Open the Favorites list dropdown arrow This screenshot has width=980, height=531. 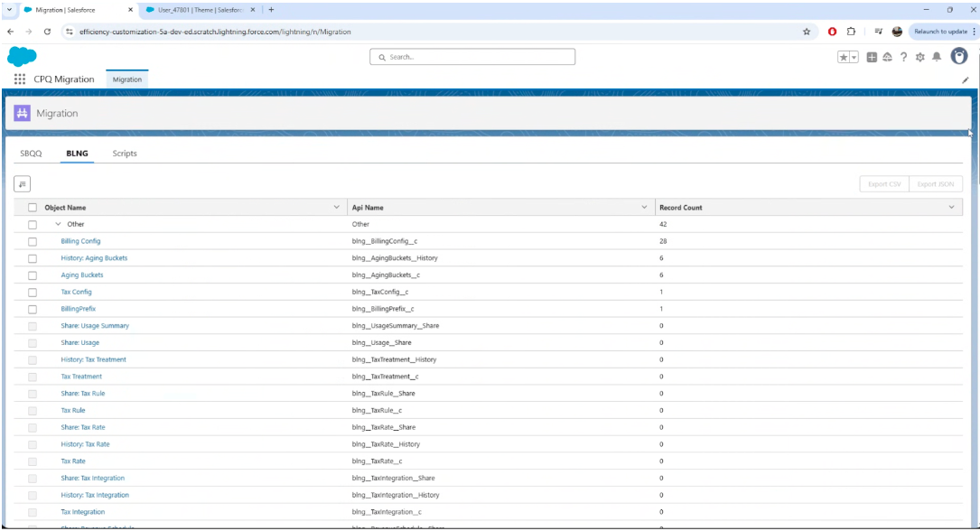coord(854,57)
